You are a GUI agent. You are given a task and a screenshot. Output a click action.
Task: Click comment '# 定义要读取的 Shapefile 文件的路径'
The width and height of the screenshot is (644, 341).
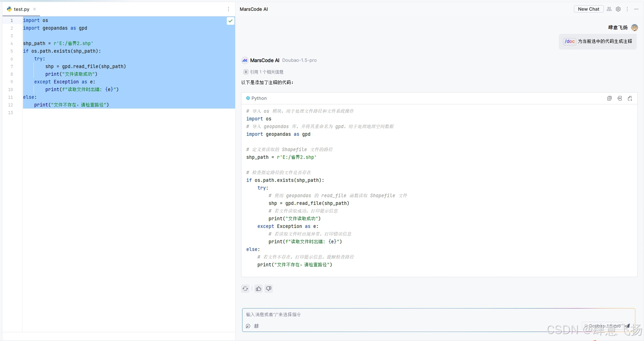[x=290, y=150]
